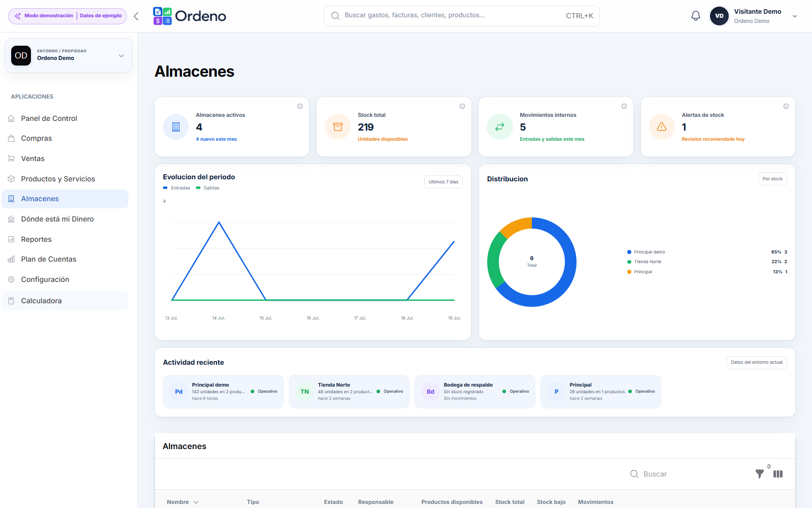The width and height of the screenshot is (812, 508).
Task: Open the Ultimos 7 dias period selector
Action: [444, 182]
